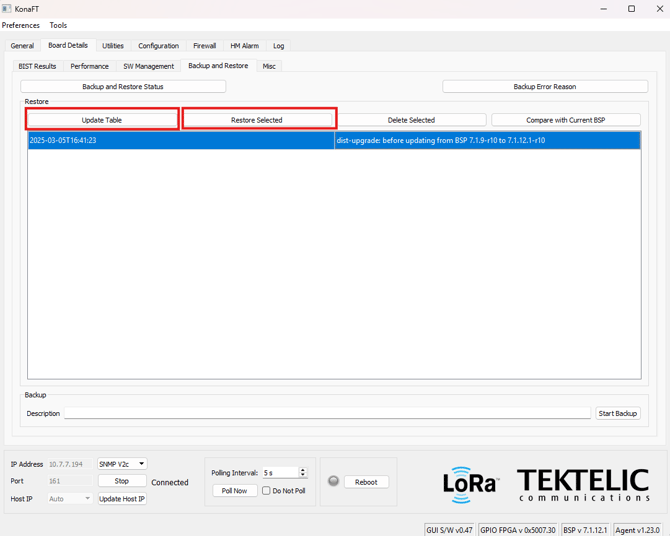
Task: Open the SNMP V2c version dropdown
Action: [122, 464]
